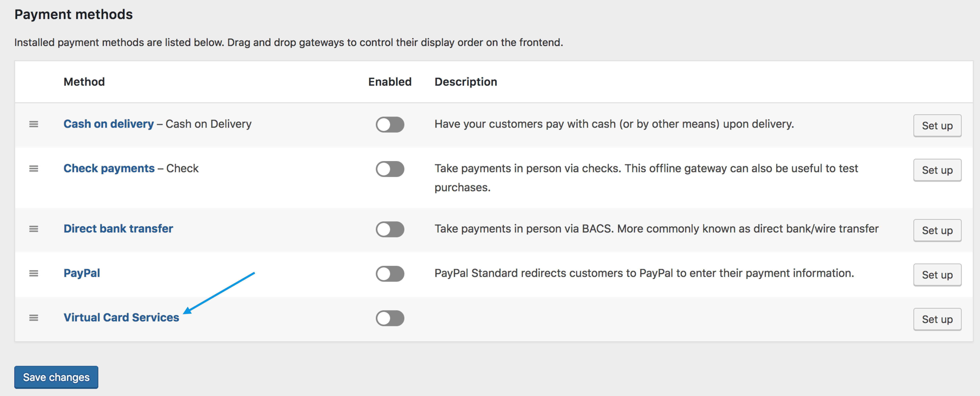Click Set up for PayPal
The width and height of the screenshot is (980, 396).
click(x=937, y=275)
